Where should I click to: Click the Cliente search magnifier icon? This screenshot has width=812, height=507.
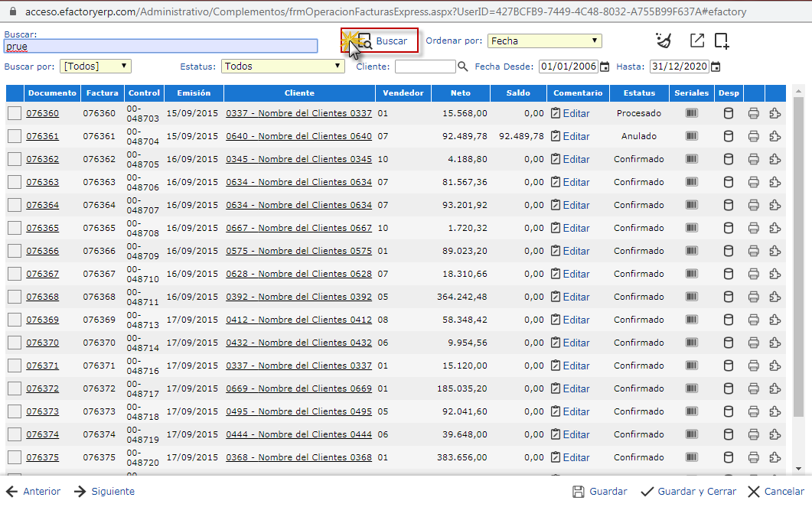(x=462, y=67)
